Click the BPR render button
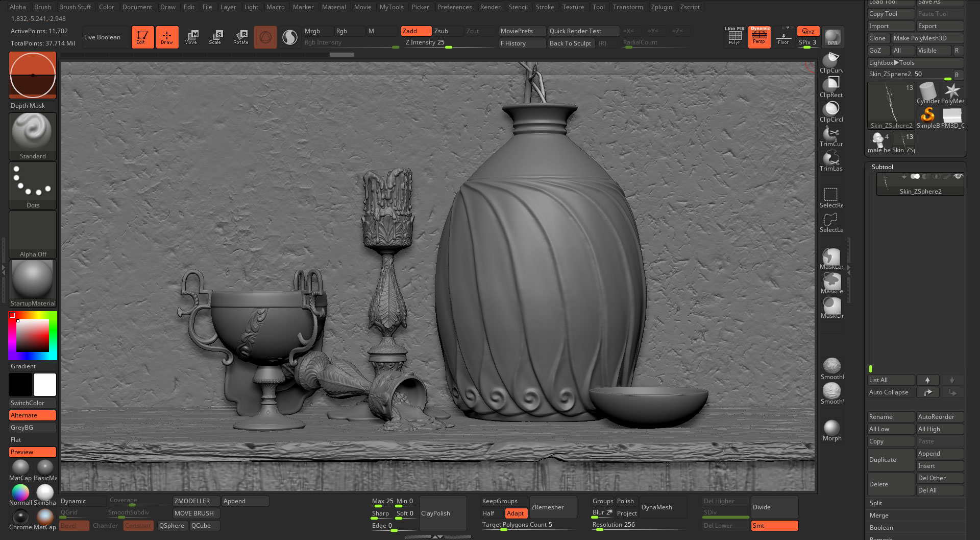 click(832, 37)
